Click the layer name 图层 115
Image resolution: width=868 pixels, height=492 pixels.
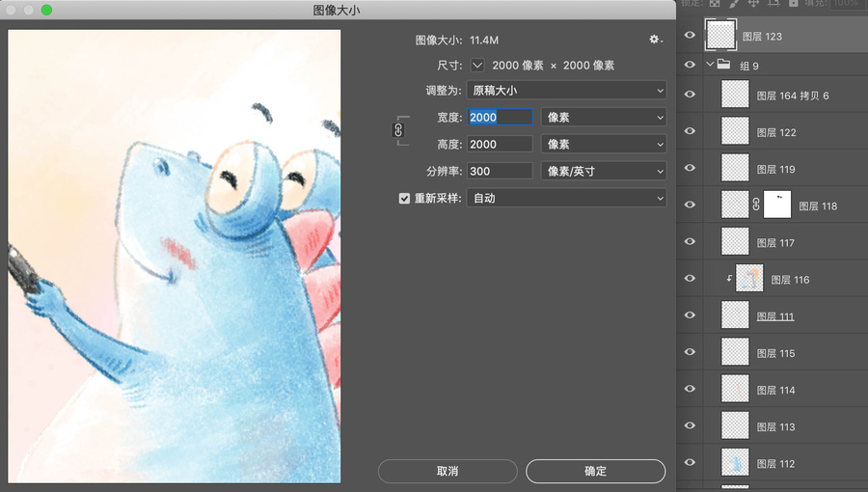pos(776,353)
